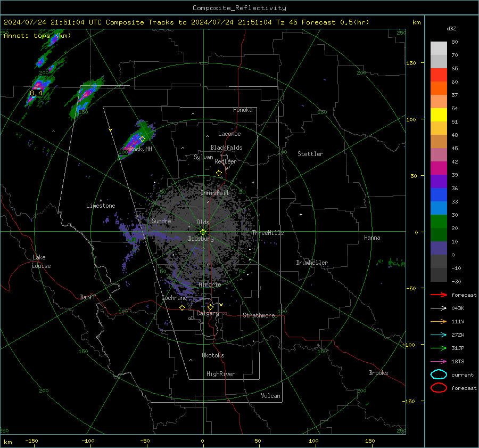This screenshot has height=448, width=479.
Task: Click the 8.4 storm top annotation
Action: tap(36, 93)
